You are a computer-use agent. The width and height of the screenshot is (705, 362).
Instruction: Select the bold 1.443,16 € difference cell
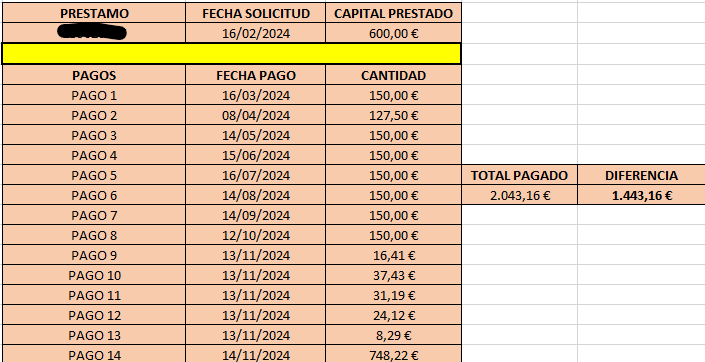pos(641,195)
